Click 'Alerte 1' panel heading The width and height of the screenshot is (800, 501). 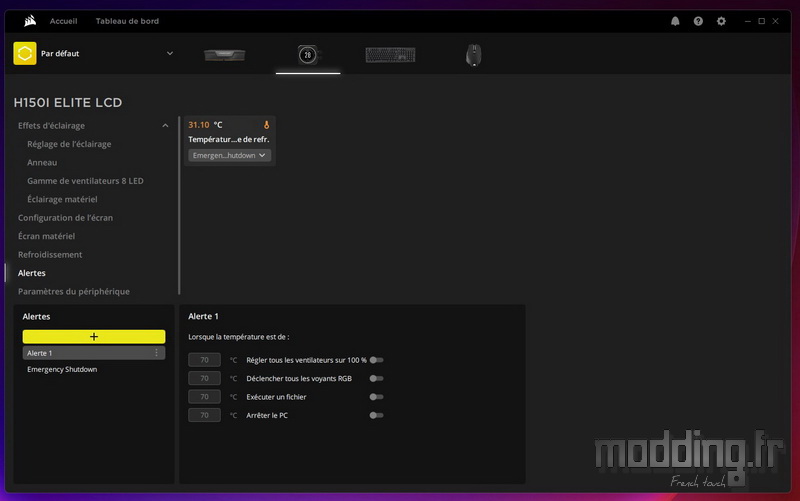tap(203, 316)
